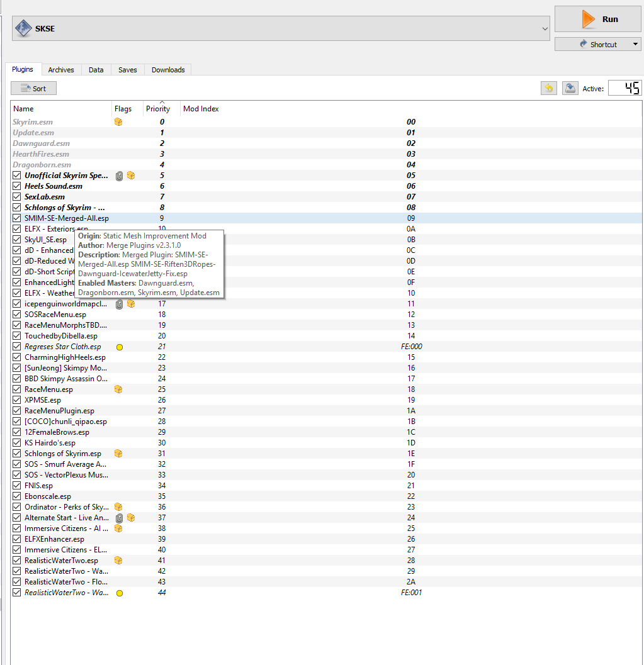Click the paperclip flag on Unofficial Skyrim Special Edition
The width and height of the screenshot is (644, 665).
[119, 176]
